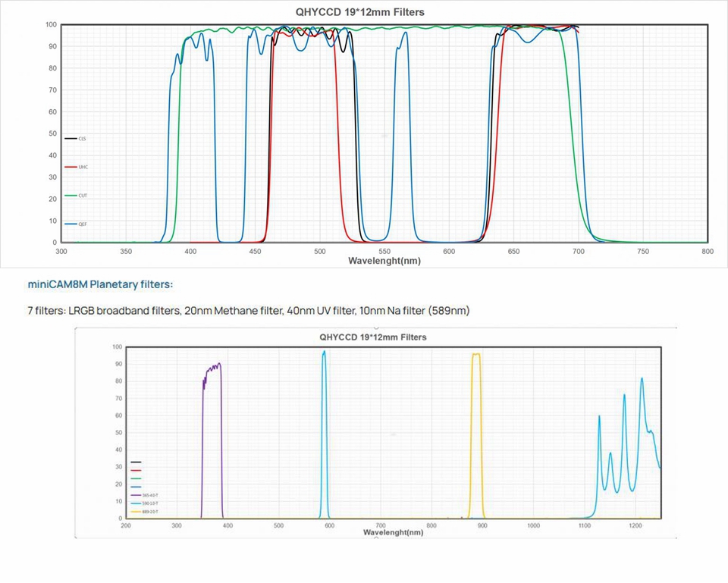Click the Wavelenght(nm) label under bottom chart
Viewport: 728px width, 583px height.
click(x=394, y=533)
